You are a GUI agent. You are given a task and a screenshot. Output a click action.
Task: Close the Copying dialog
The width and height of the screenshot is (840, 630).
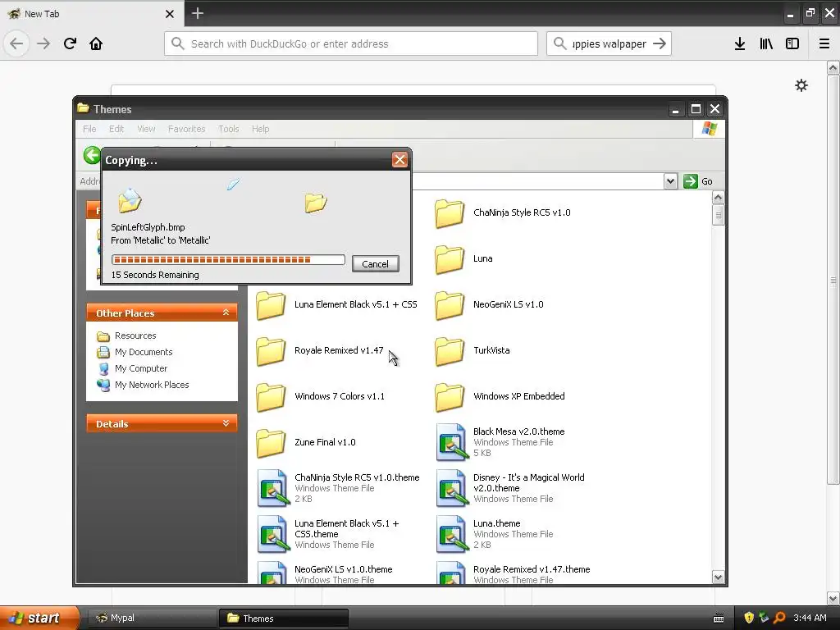(x=399, y=160)
